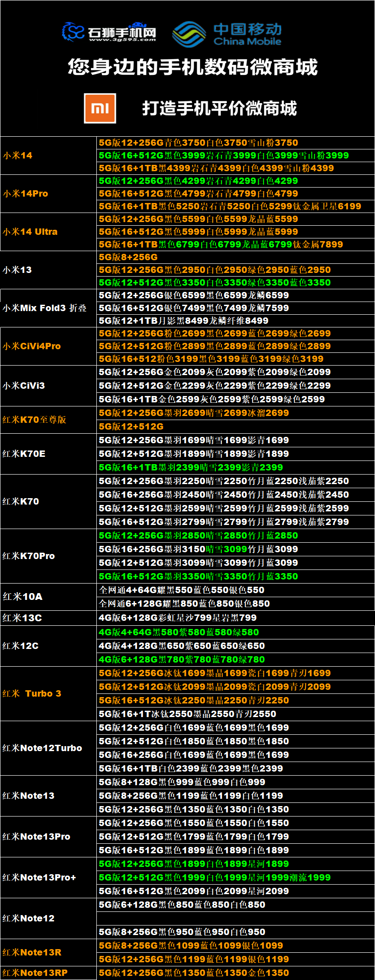This screenshot has height=980, width=375.
Task: Select row "5G版16+512G黑色5999白色5999龙晶蓝5999"
Action: [236, 232]
